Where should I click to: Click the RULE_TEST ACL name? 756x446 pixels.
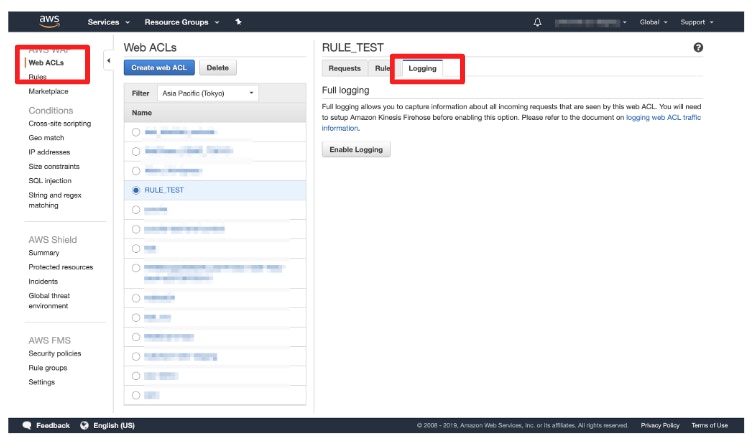[x=164, y=190]
